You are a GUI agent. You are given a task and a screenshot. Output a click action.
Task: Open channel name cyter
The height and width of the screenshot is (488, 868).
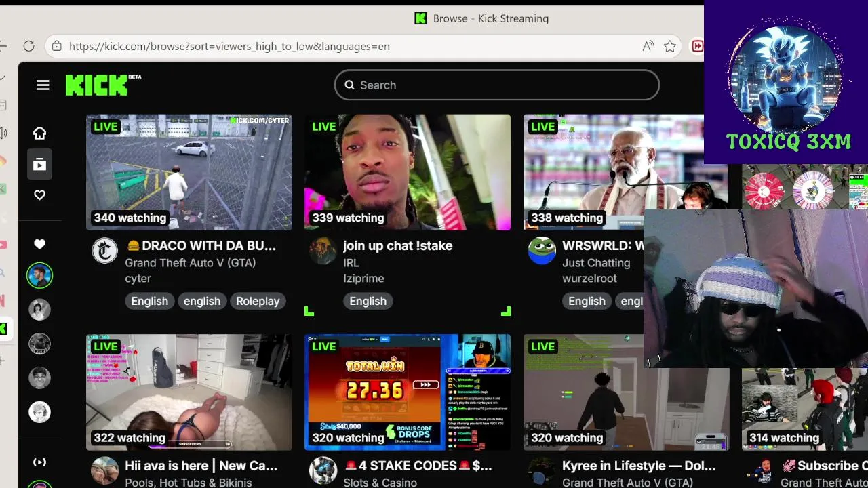point(138,279)
